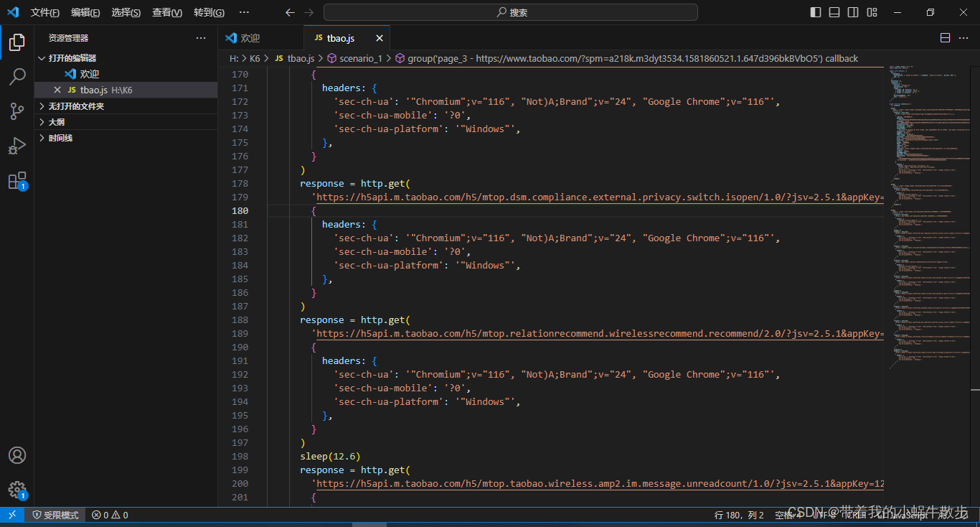This screenshot has height=527, width=980.
Task: Open the Manage gear icon
Action: tap(17, 490)
